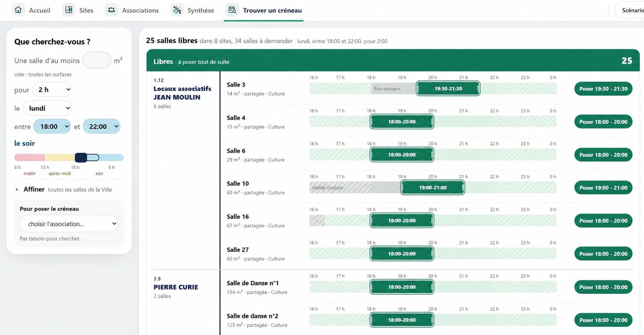The height and width of the screenshot is (335, 644).
Task: Select the 18:00-20:00 slot in Salle 16 timeline
Action: (x=402, y=221)
